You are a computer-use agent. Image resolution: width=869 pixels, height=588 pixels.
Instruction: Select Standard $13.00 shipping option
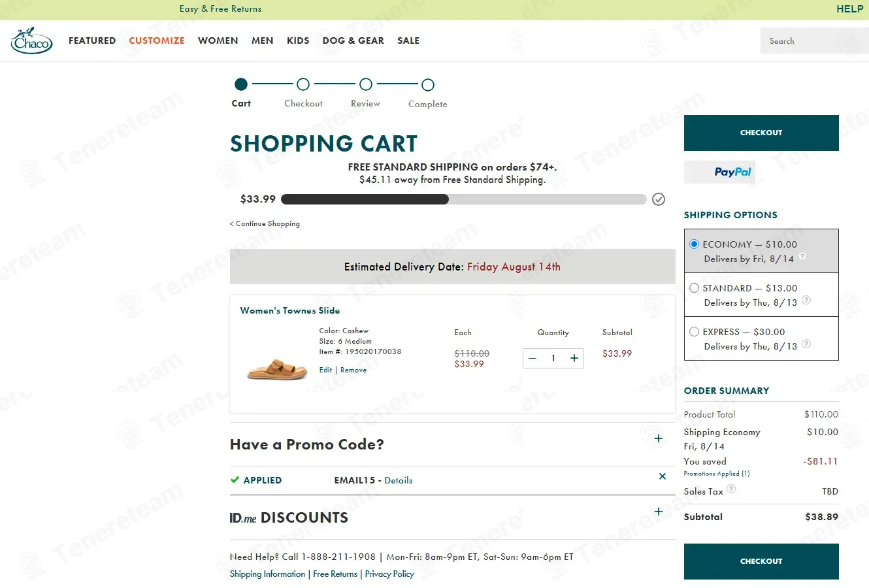coord(695,288)
